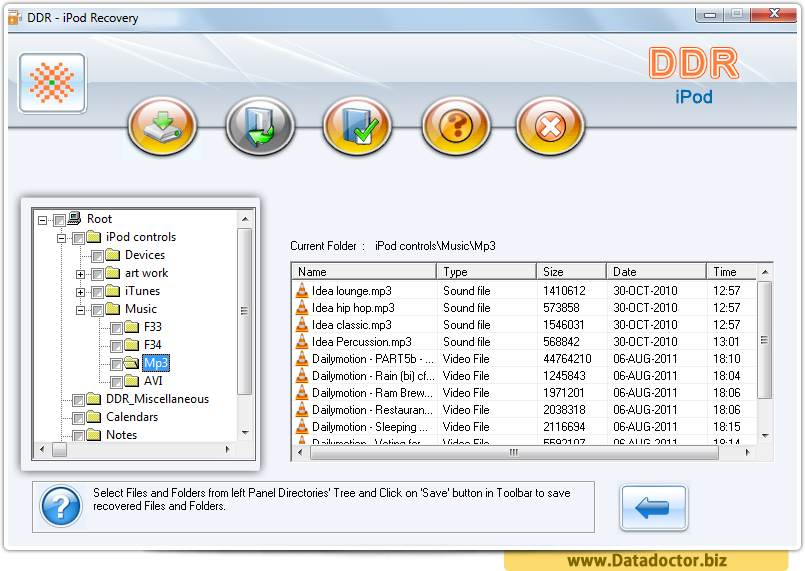The image size is (805, 571).
Task: Click the tree panel scroll down arrow
Action: pos(245,432)
